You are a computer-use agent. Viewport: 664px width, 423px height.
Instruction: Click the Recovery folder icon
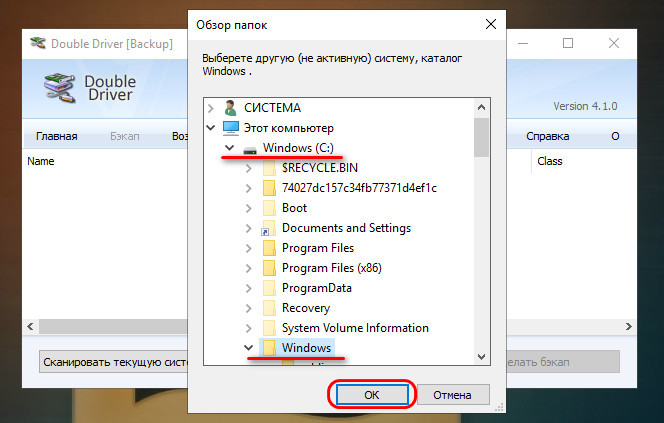pyautogui.click(x=269, y=308)
